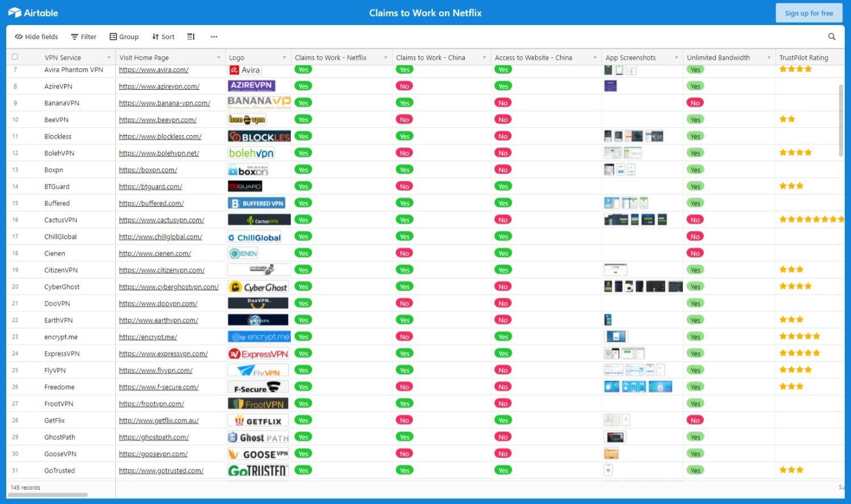Expand Logo column dropdown arrow

click(285, 58)
